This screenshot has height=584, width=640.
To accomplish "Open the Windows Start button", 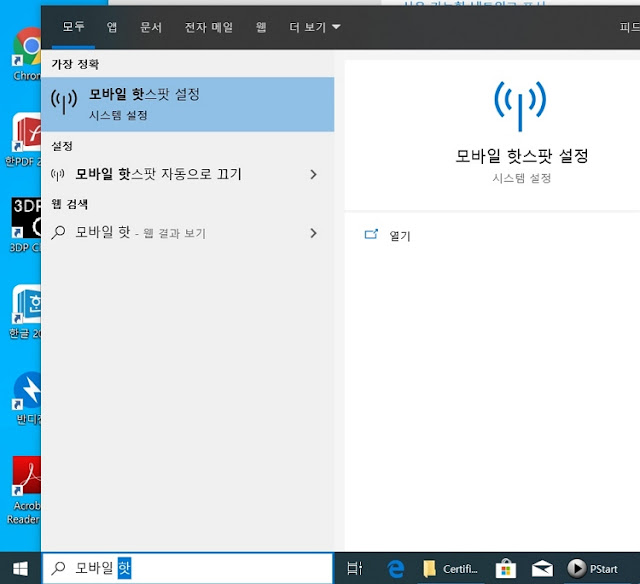I will pyautogui.click(x=20, y=568).
